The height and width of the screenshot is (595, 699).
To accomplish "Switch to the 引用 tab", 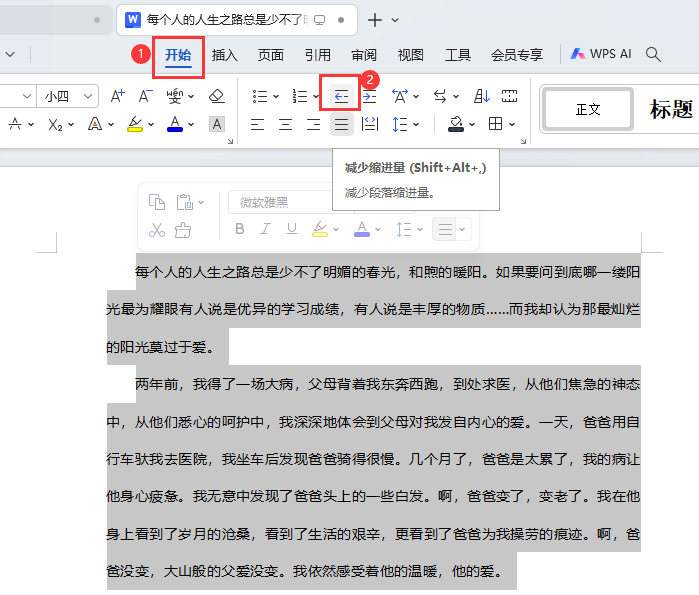I will (318, 55).
